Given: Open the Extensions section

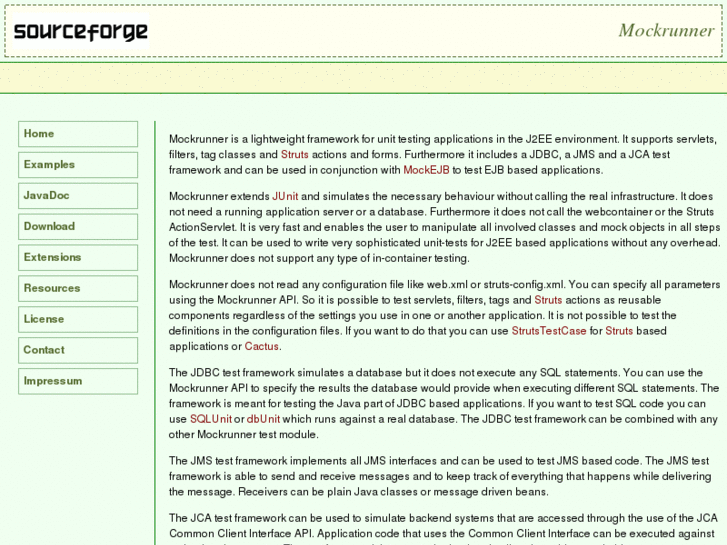Looking at the screenshot, I should 78,257.
